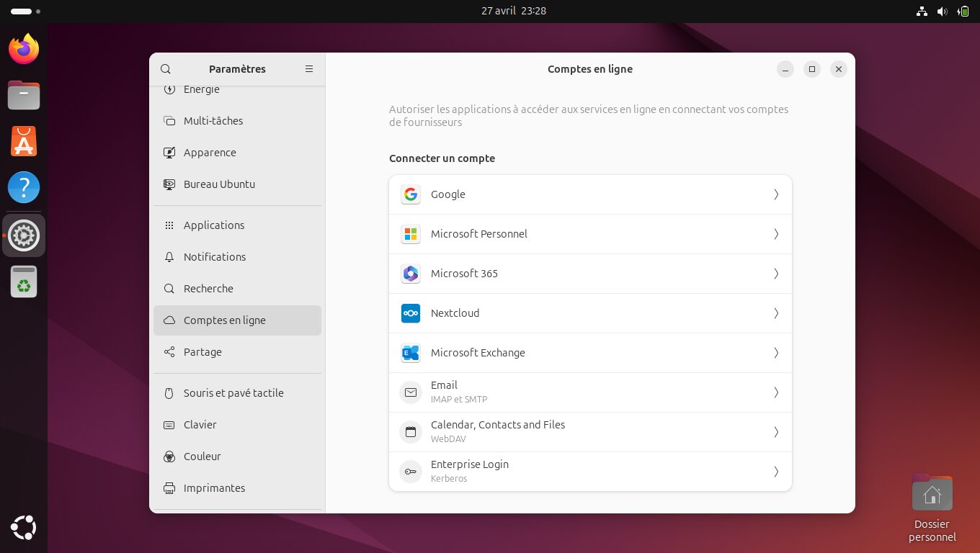Open the Trash from the dock

pos(24,282)
